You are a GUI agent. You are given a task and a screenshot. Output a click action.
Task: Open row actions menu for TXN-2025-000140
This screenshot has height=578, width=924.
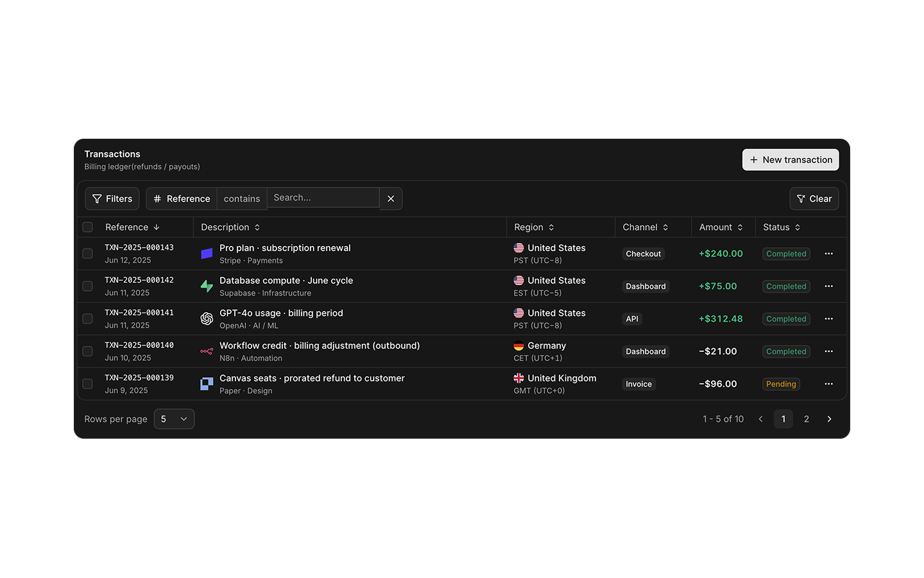[829, 351]
